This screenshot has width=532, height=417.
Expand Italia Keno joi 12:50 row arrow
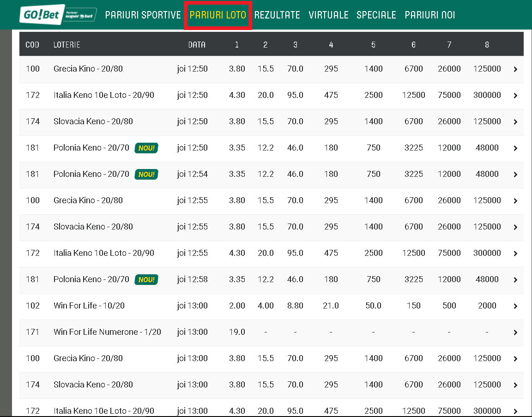515,95
